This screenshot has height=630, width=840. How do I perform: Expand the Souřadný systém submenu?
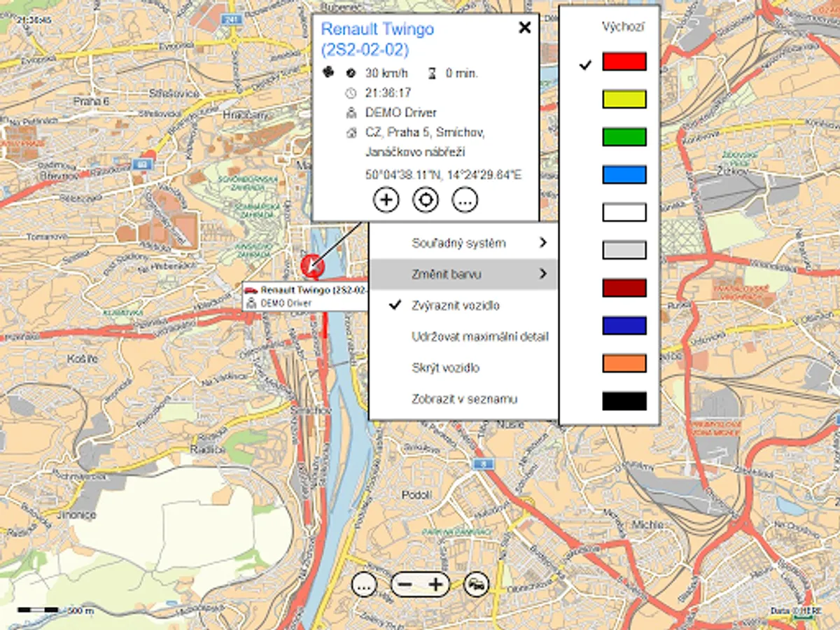tap(463, 243)
